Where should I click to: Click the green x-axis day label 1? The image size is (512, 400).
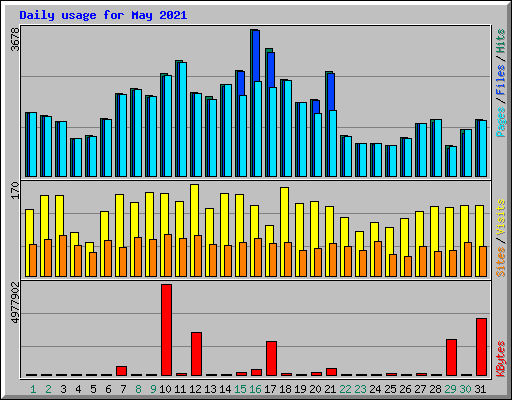[33, 389]
